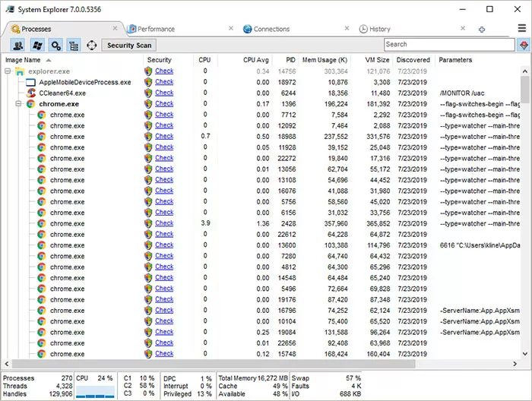Click Check link for chrome.exe PID 1396

click(x=164, y=104)
